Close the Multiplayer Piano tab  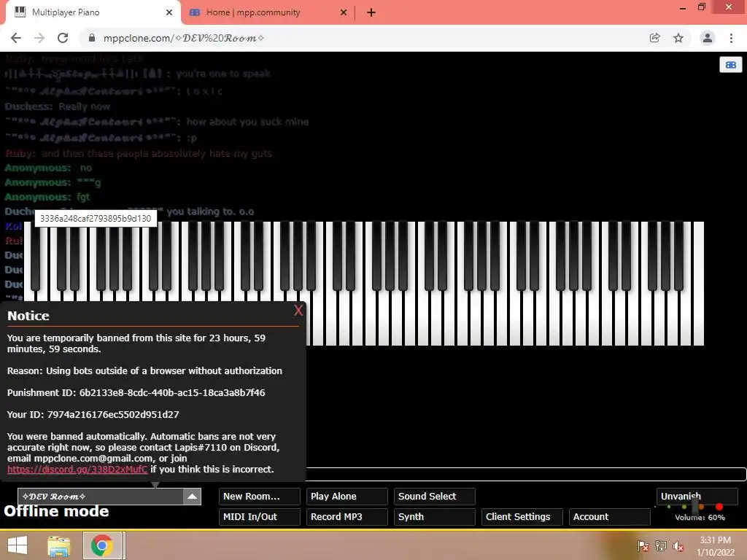pyautogui.click(x=169, y=12)
